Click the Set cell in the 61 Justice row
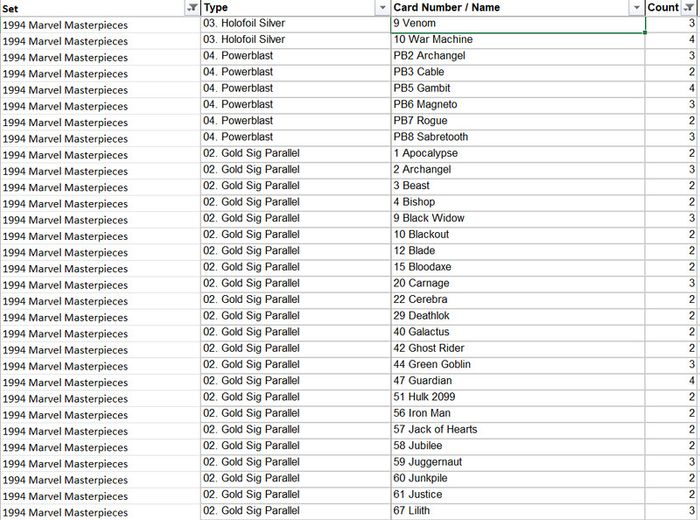This screenshot has width=700, height=520. tap(100, 495)
